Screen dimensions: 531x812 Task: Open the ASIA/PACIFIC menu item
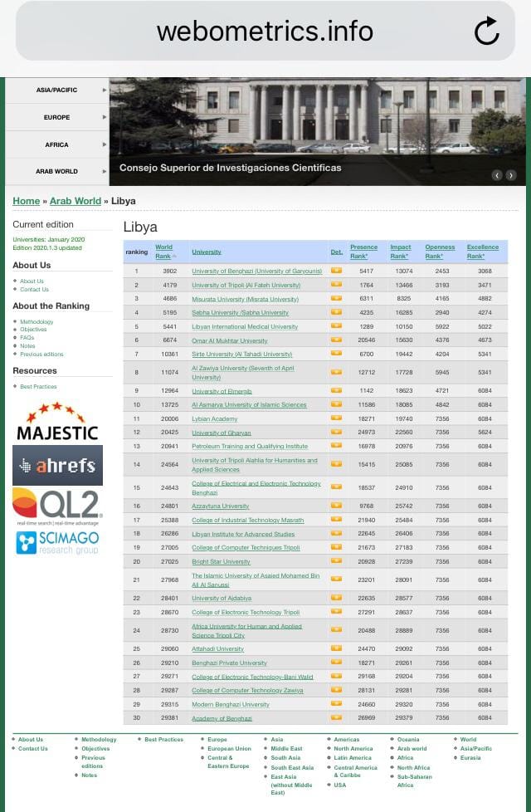(x=57, y=90)
